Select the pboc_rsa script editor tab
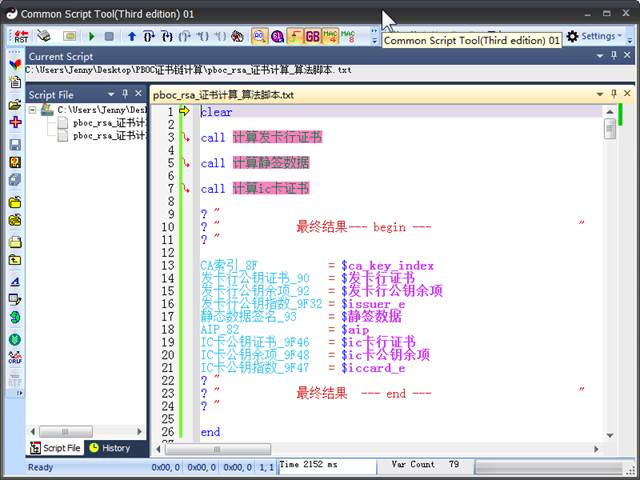640x480 pixels. tap(224, 95)
